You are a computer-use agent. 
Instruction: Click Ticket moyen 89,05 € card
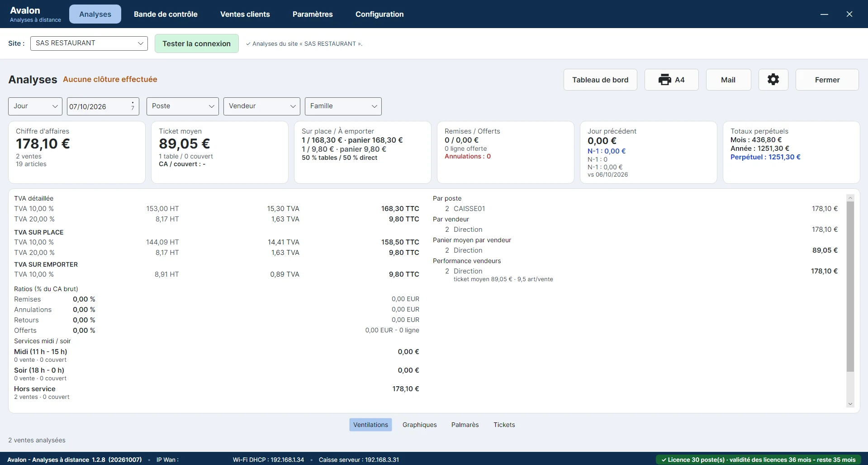(220, 152)
